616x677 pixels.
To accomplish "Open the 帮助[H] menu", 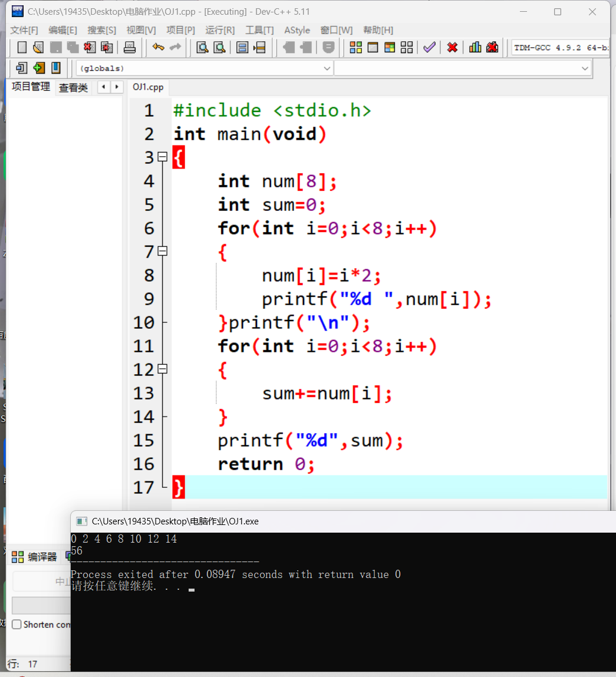I will pyautogui.click(x=378, y=30).
